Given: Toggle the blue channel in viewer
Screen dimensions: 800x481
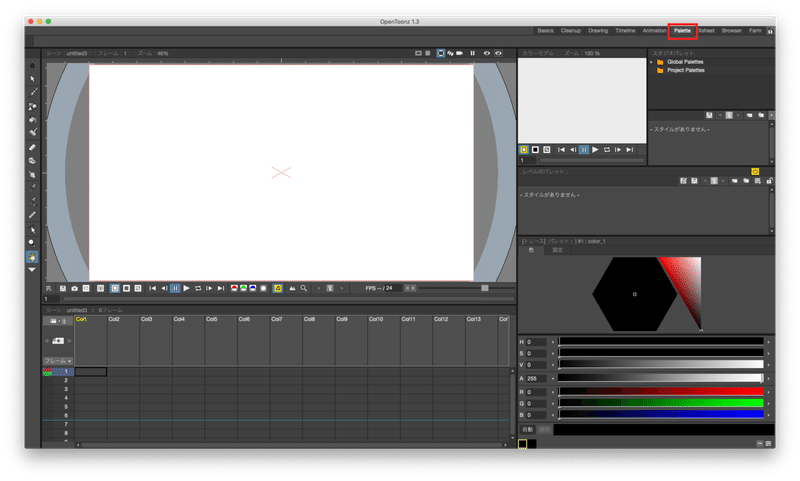Looking at the screenshot, I should (x=253, y=288).
